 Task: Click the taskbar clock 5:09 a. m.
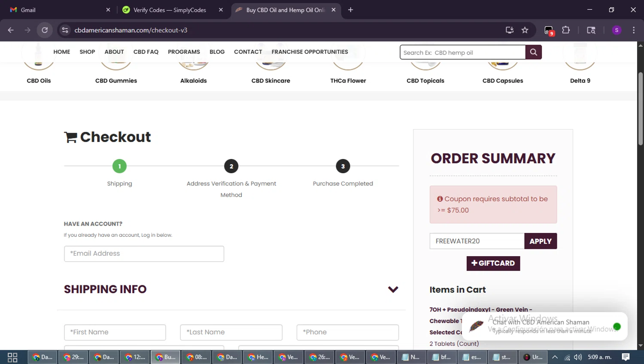coord(600,357)
